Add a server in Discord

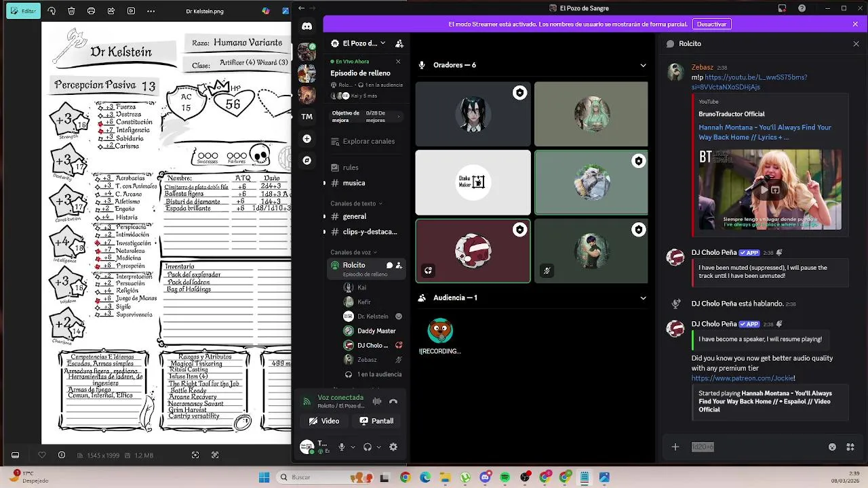[307, 139]
